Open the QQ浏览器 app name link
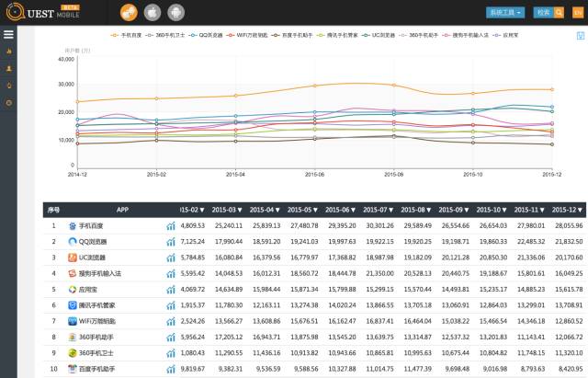Screen dimensions: 588x378 pyautogui.click(x=93, y=242)
